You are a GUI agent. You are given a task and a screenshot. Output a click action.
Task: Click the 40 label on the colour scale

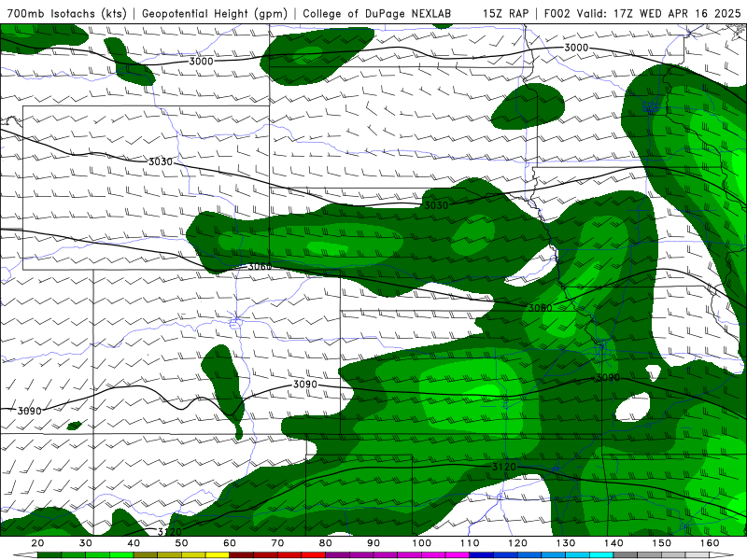click(x=134, y=543)
